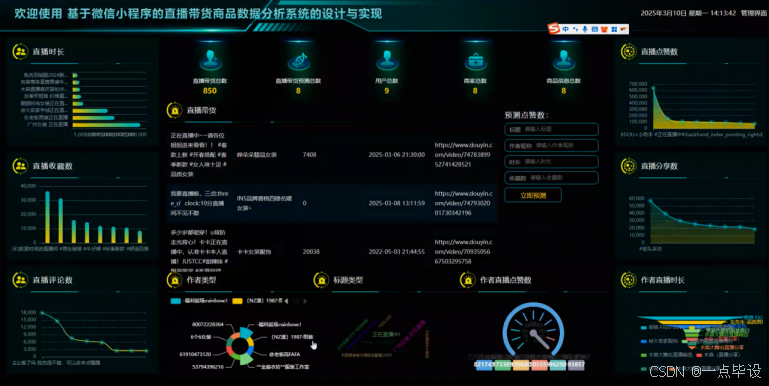Click the DNA icon for 直播带货预测总数
769x386 pixels.
pyautogui.click(x=298, y=60)
